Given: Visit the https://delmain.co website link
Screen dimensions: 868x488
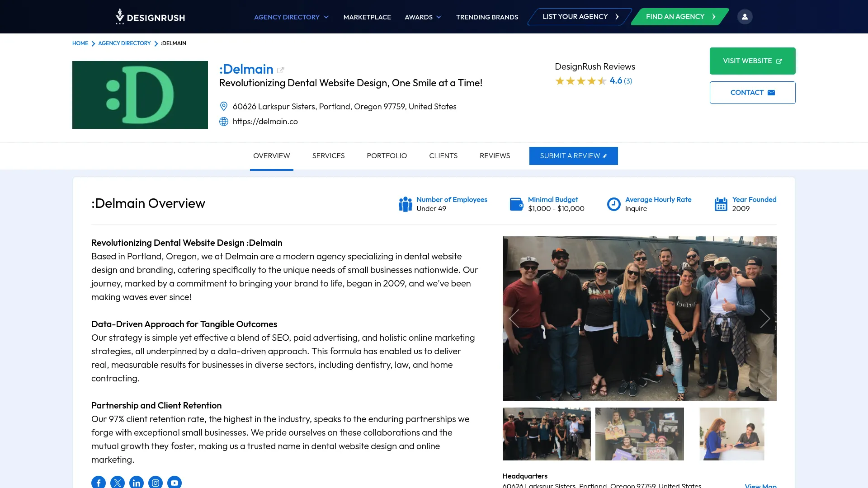Looking at the screenshot, I should (x=265, y=121).
